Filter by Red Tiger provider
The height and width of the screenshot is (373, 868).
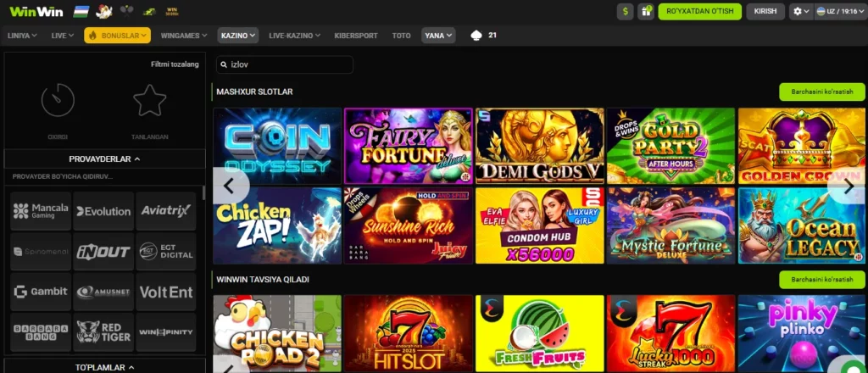[103, 332]
